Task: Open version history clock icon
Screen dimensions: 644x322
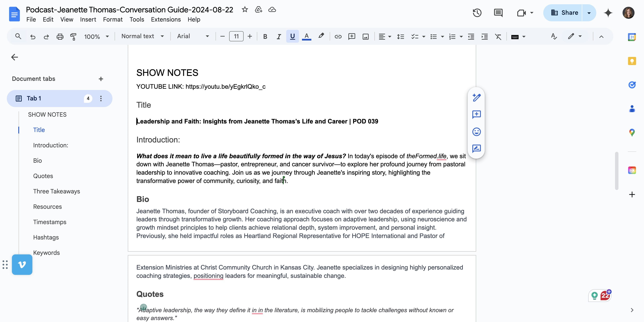Action: tap(477, 13)
